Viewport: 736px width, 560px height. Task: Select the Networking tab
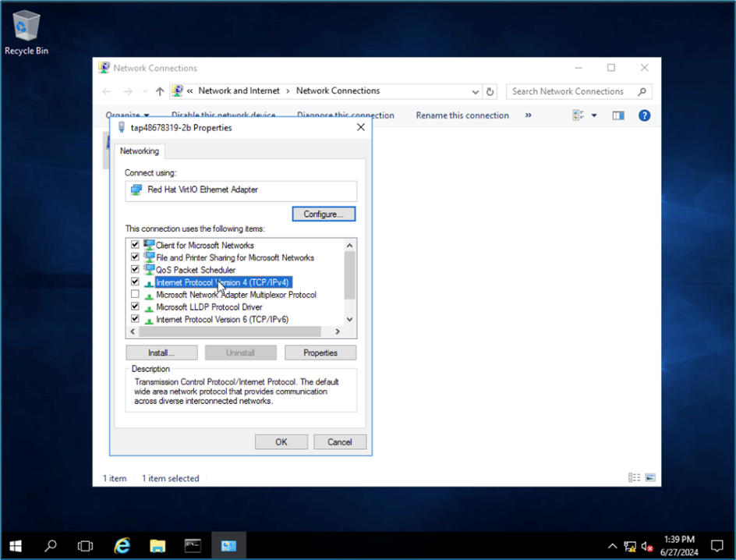(140, 151)
